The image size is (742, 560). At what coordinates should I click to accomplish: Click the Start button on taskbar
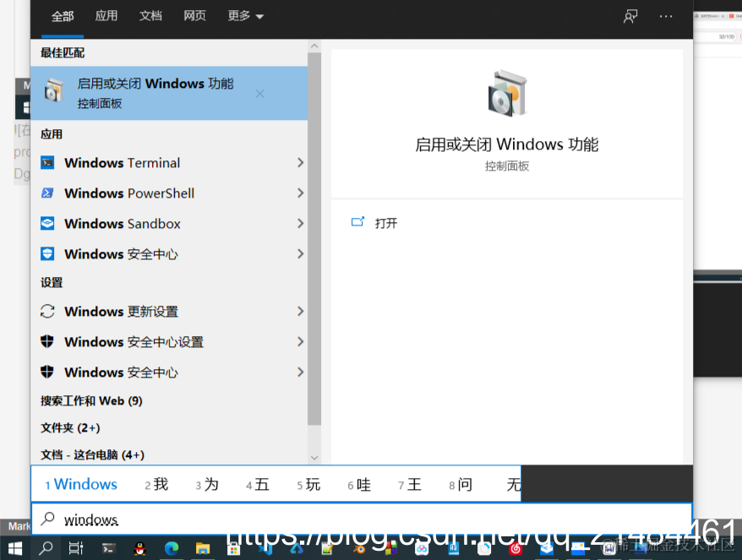pyautogui.click(x=15, y=549)
